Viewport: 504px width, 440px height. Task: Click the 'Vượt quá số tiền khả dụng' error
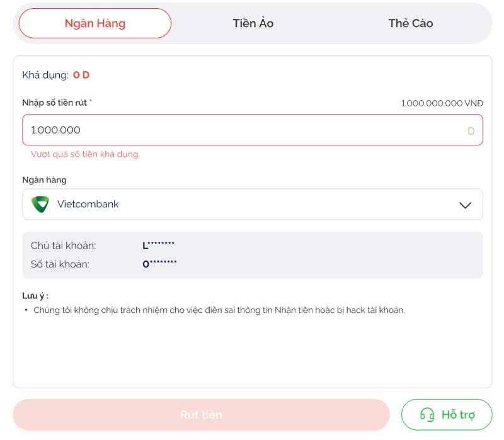tap(85, 154)
